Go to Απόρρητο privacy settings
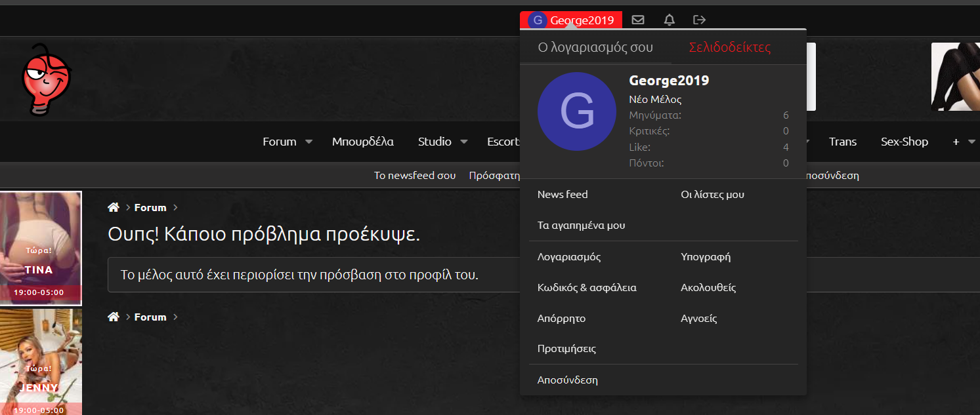The image size is (980, 415). [x=561, y=318]
